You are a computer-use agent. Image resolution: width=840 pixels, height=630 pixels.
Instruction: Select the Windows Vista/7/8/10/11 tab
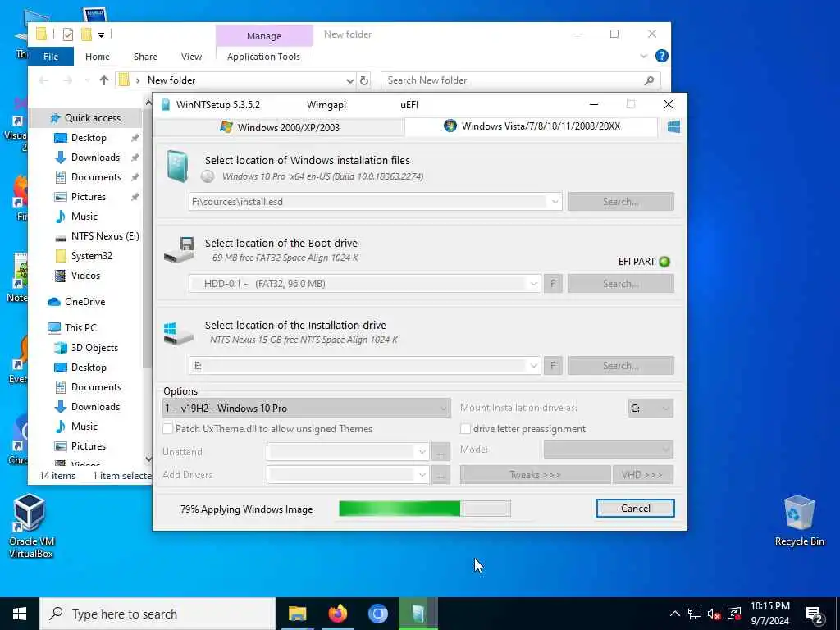[x=532, y=126]
